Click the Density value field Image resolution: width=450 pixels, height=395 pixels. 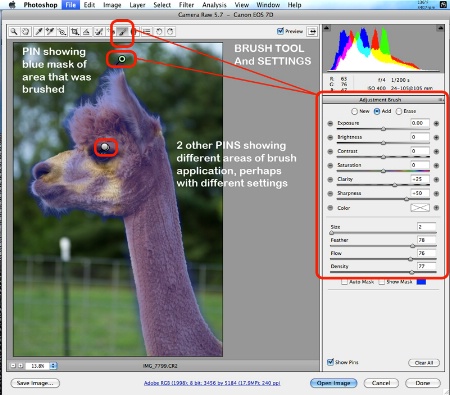[426, 266]
